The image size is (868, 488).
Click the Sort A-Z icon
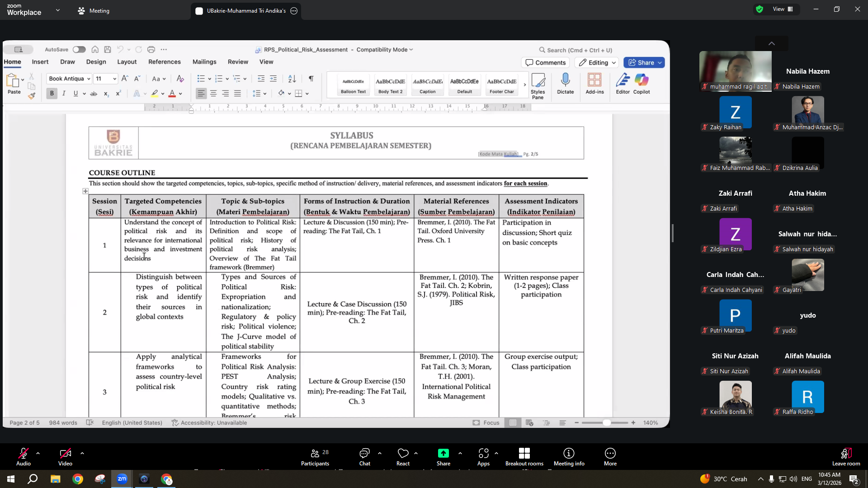292,79
